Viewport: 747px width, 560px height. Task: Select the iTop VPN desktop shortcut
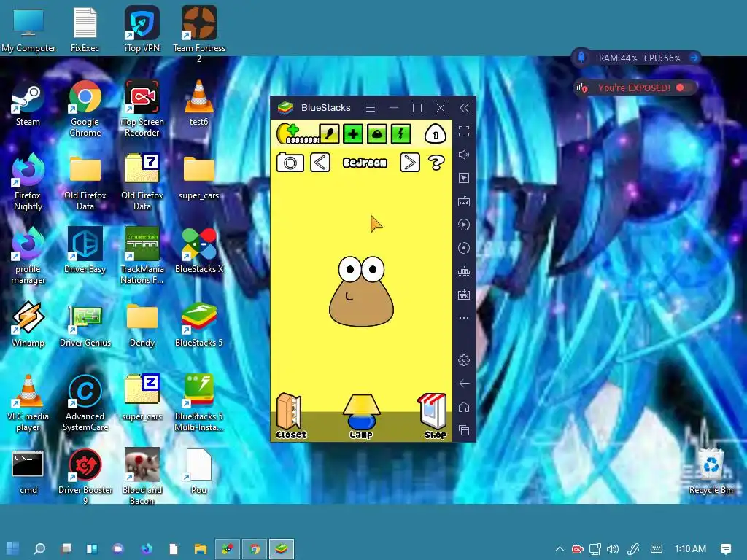142,29
